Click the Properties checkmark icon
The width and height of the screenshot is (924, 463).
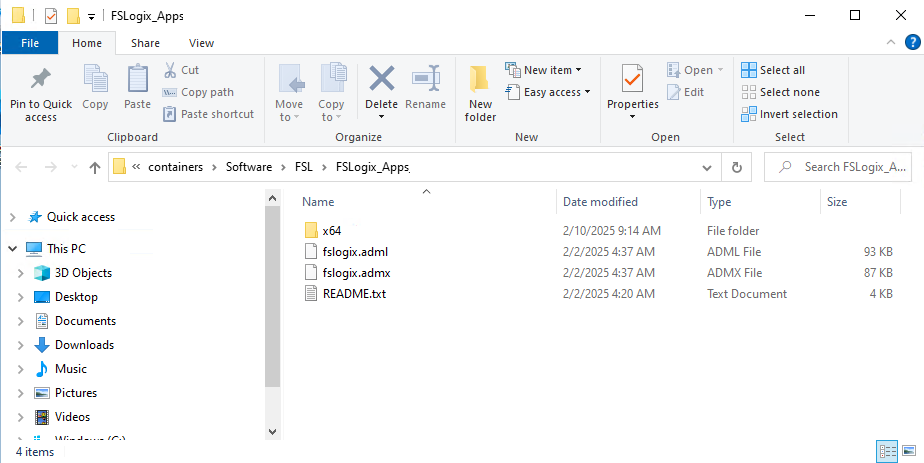632,78
